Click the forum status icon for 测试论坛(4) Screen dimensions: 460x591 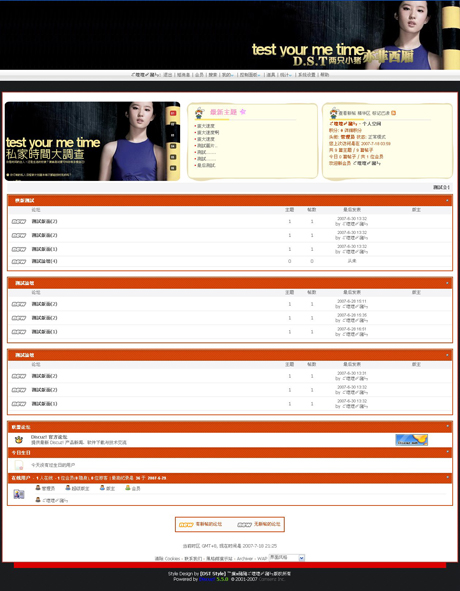point(19,262)
